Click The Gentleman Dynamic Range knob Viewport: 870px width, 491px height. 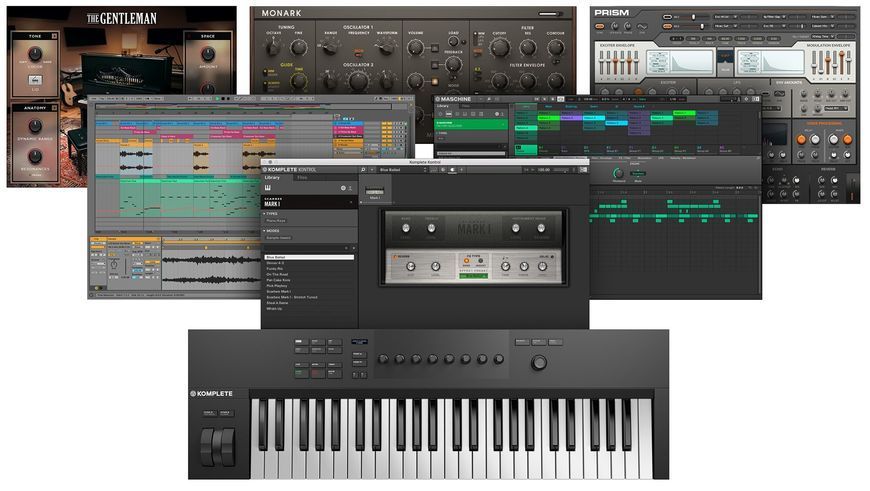point(35,126)
